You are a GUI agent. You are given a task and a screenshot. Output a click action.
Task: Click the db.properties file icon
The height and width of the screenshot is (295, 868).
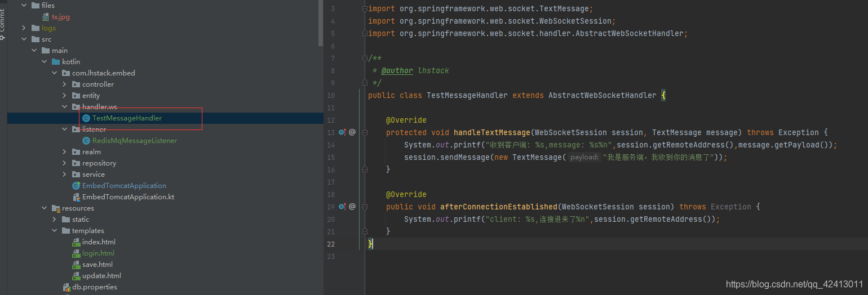[x=67, y=287]
